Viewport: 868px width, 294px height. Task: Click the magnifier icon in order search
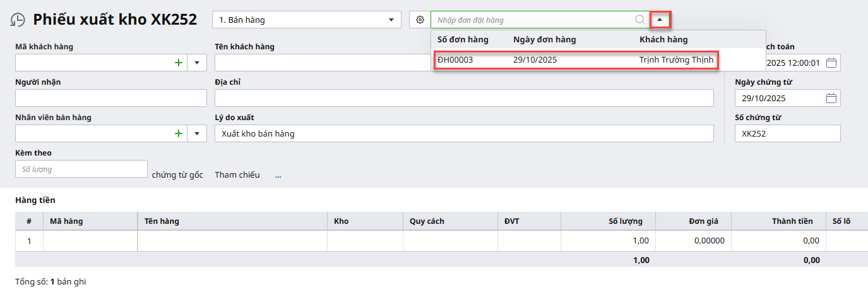640,20
